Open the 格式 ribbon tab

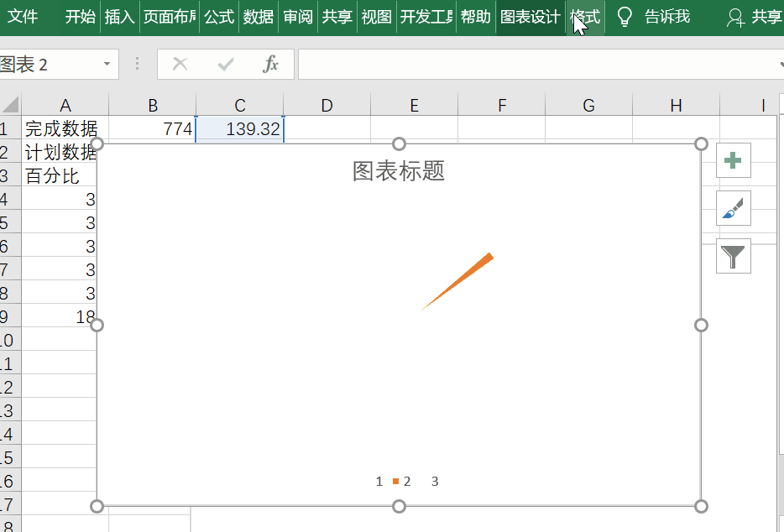(x=585, y=17)
